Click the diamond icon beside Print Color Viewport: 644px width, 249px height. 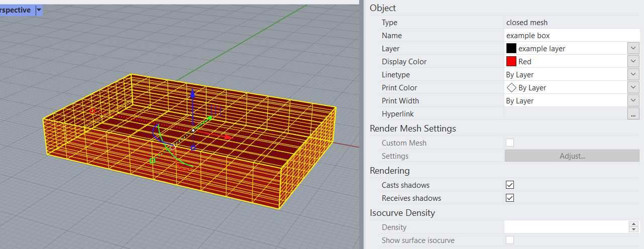coord(511,88)
